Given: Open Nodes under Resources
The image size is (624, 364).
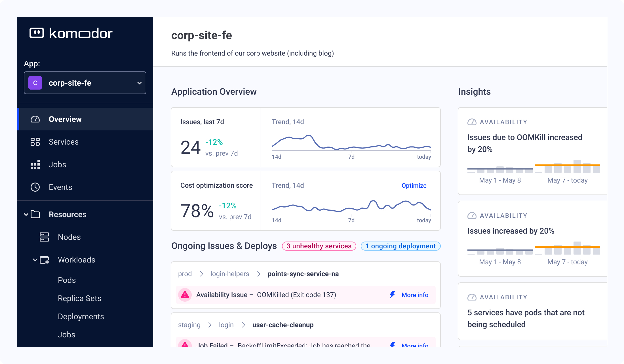Looking at the screenshot, I should pyautogui.click(x=69, y=237).
